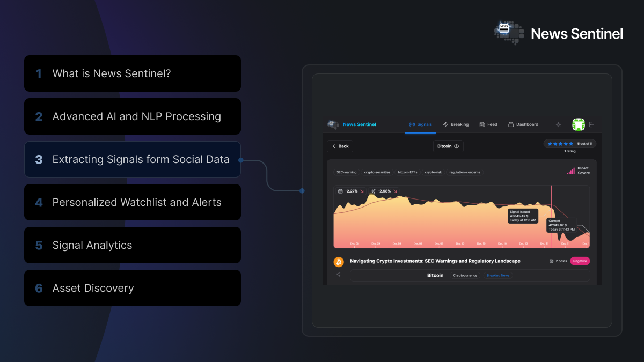Click the 'Current' price chart tooltip

tap(561, 225)
